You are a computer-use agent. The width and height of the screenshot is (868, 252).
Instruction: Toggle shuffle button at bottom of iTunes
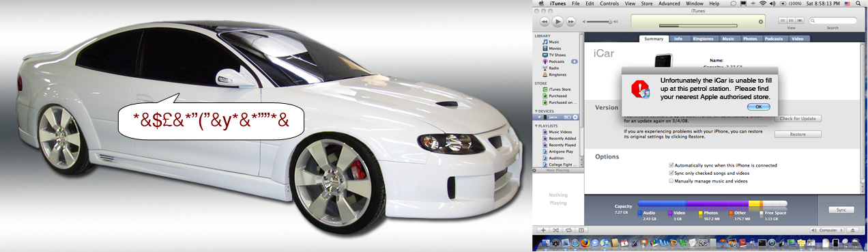(x=555, y=230)
